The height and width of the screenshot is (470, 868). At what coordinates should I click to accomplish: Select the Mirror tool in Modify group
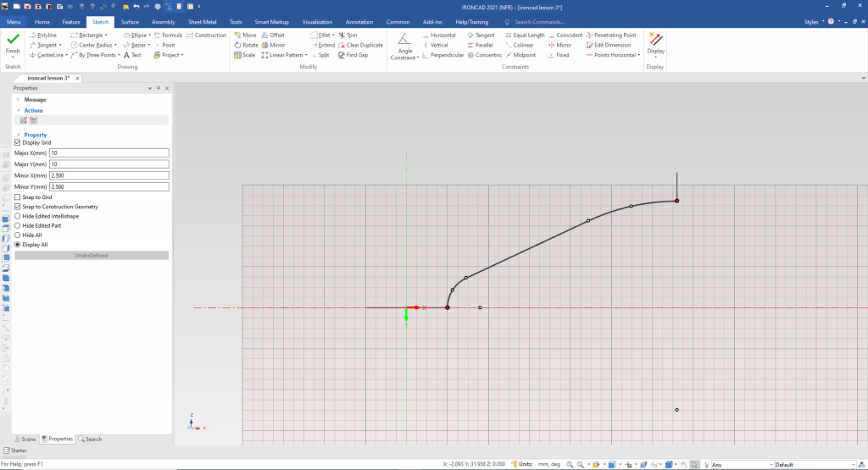272,45
